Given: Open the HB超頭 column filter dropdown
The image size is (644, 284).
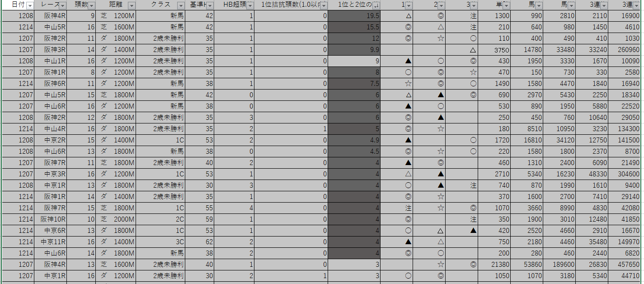Looking at the screenshot, I should pos(250,5).
